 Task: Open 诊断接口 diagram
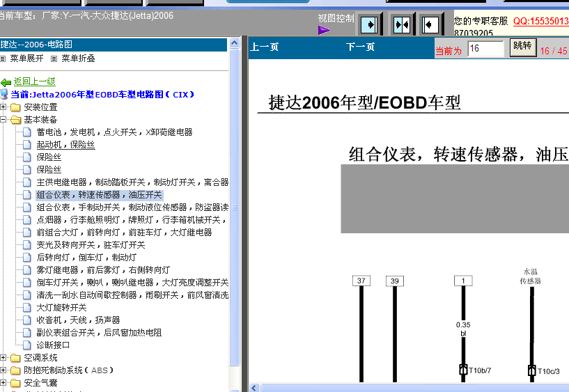(x=53, y=345)
